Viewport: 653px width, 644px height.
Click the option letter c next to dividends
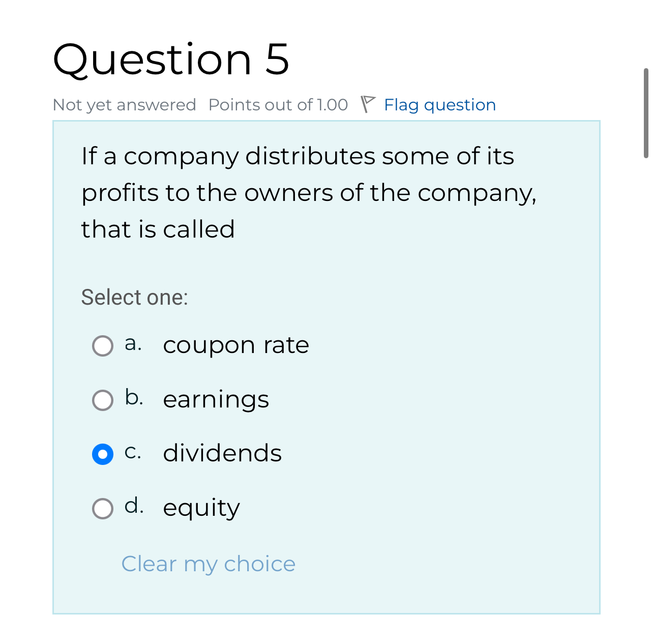pyautogui.click(x=133, y=452)
